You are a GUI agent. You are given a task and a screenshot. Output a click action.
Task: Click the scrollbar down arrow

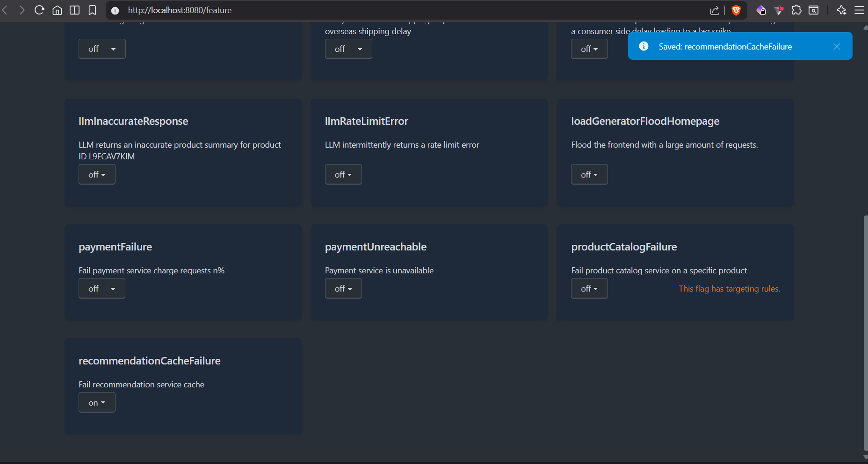[865, 457]
